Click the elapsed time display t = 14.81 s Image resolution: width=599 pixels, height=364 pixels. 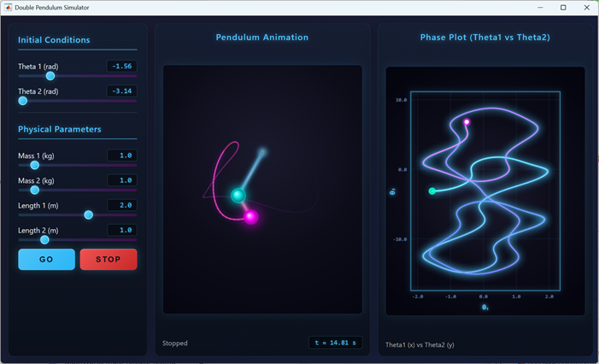pyautogui.click(x=336, y=343)
